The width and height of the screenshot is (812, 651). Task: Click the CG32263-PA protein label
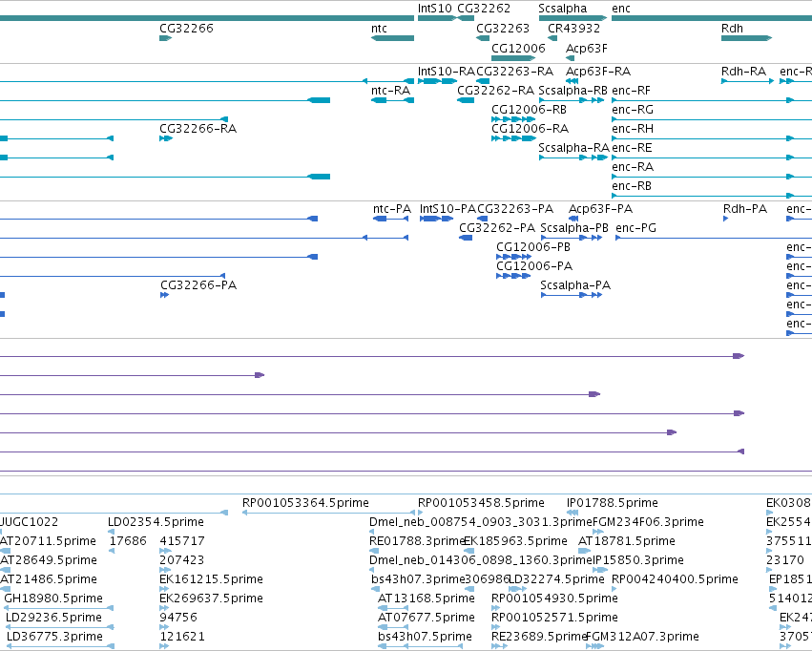(515, 209)
